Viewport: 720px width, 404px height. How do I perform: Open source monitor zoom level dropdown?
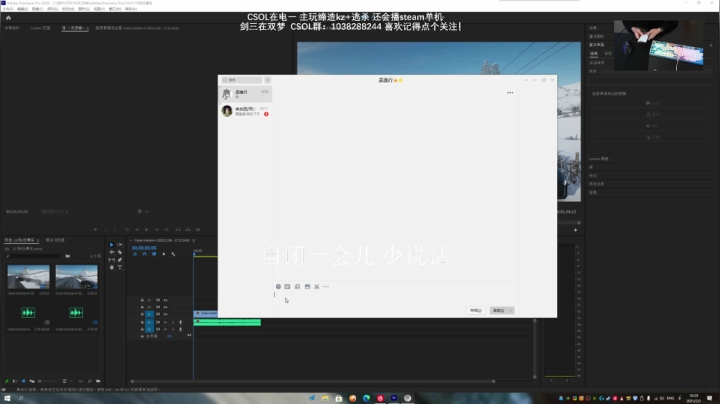click(54, 212)
